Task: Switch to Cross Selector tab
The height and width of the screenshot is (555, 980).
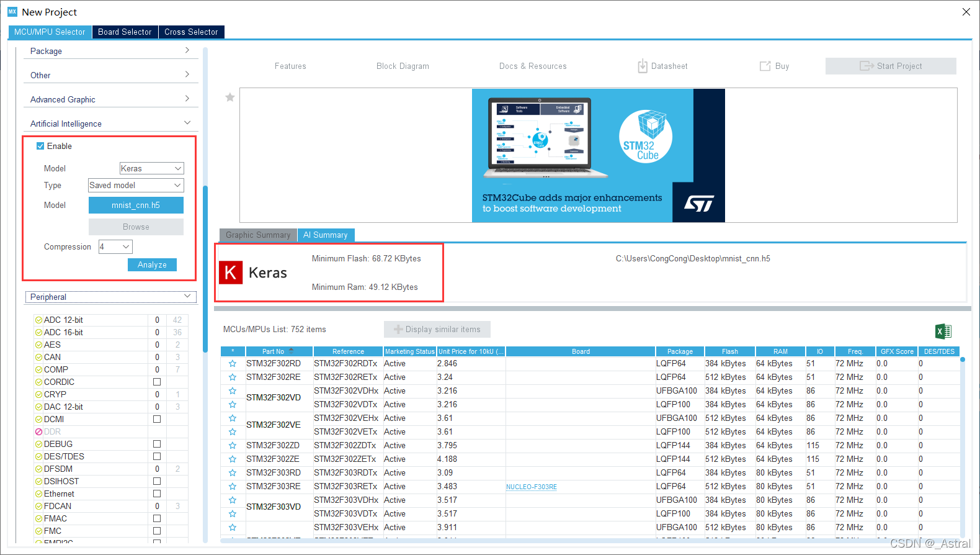Action: pos(191,32)
